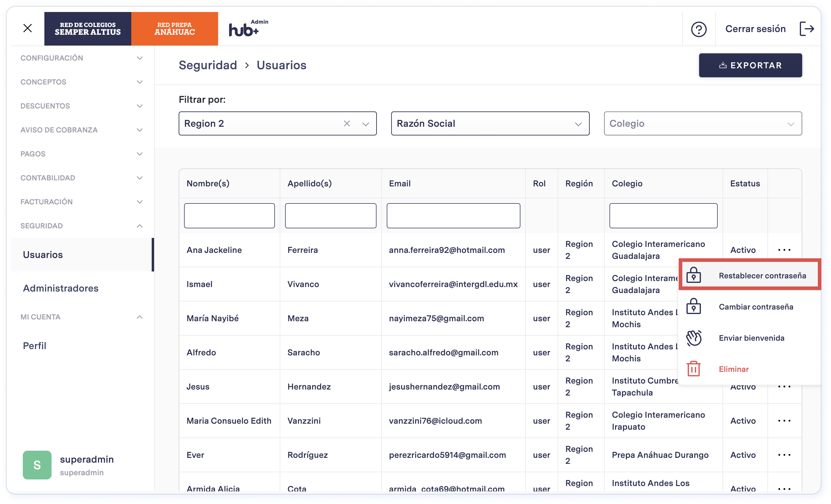Click the Activo status for Ana Jackeline

pos(743,250)
